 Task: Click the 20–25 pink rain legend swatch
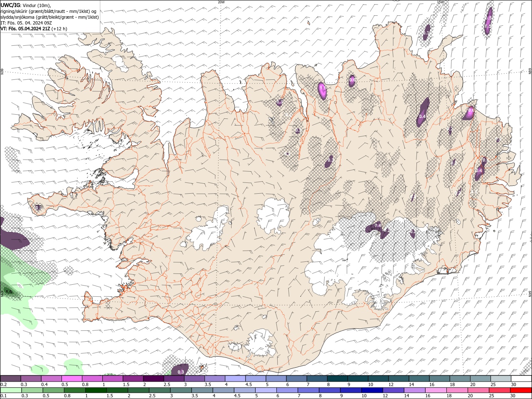coord(478,390)
